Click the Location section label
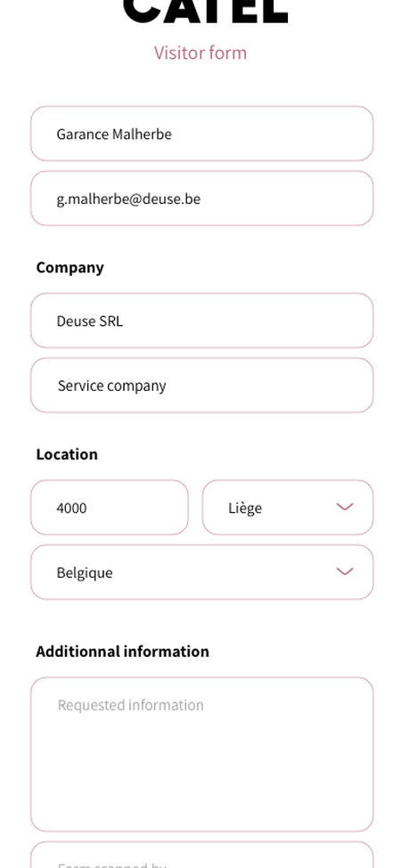401x868 pixels. click(x=67, y=454)
